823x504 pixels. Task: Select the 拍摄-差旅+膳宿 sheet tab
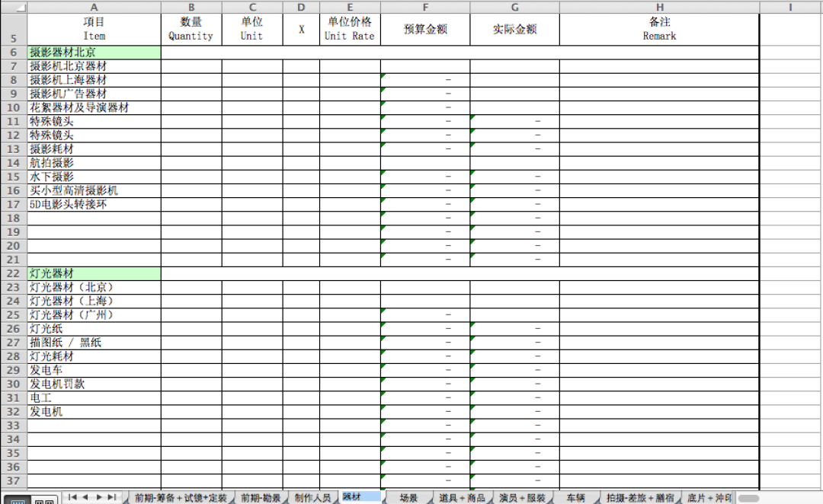[640, 498]
